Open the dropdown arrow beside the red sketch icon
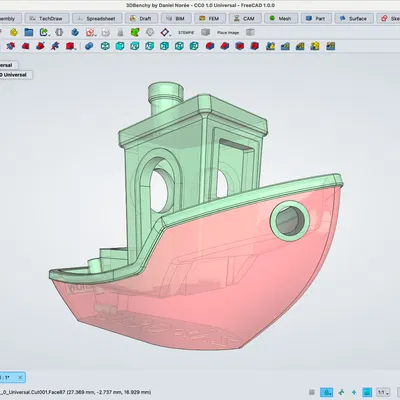Screen dimensions: 400x400 click(95, 34)
